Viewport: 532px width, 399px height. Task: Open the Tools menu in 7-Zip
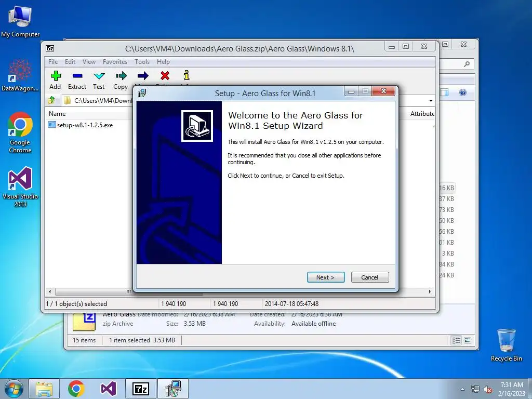142,62
